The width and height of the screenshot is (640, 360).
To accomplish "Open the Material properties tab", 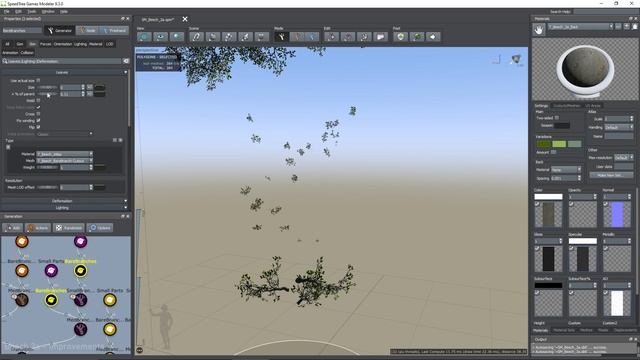I will 96,44.
